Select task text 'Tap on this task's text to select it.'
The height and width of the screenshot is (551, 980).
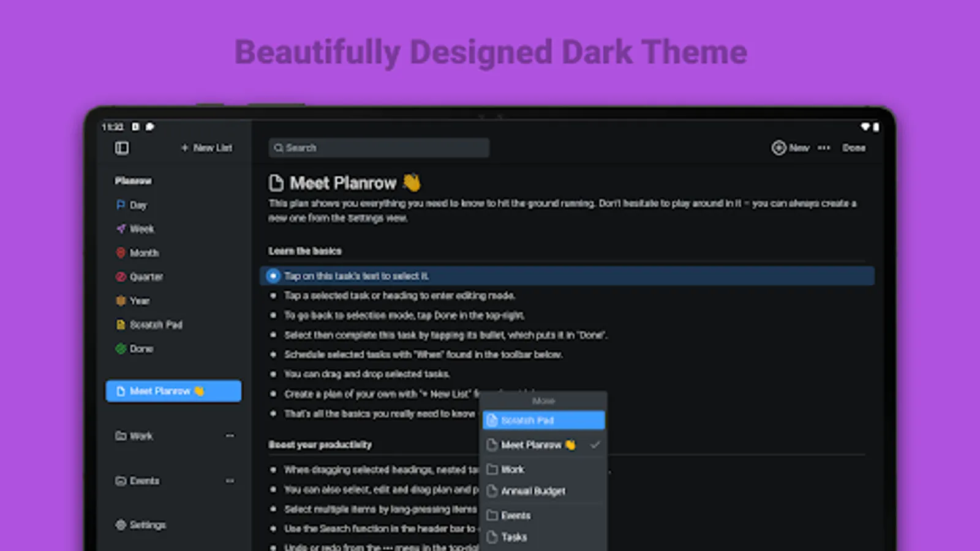coord(356,276)
